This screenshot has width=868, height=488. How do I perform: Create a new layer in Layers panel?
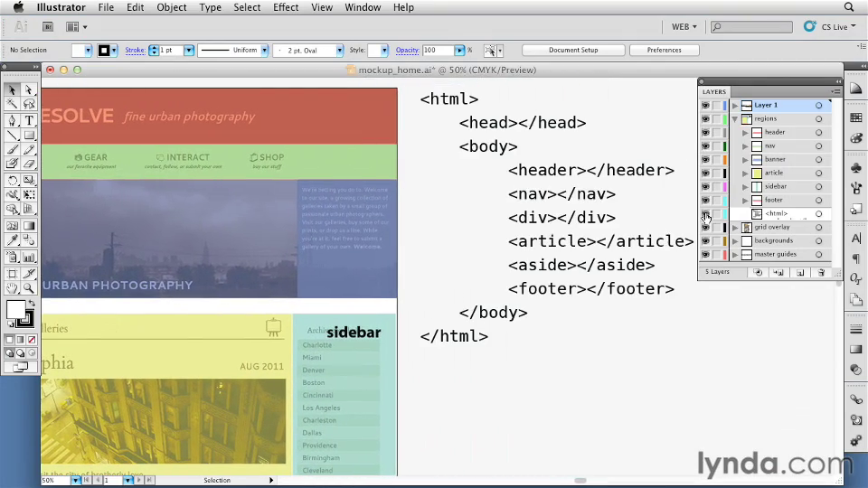click(x=800, y=272)
